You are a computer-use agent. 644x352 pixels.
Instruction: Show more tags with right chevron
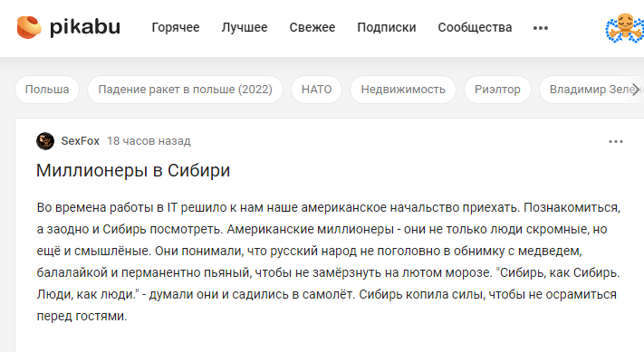[635, 90]
